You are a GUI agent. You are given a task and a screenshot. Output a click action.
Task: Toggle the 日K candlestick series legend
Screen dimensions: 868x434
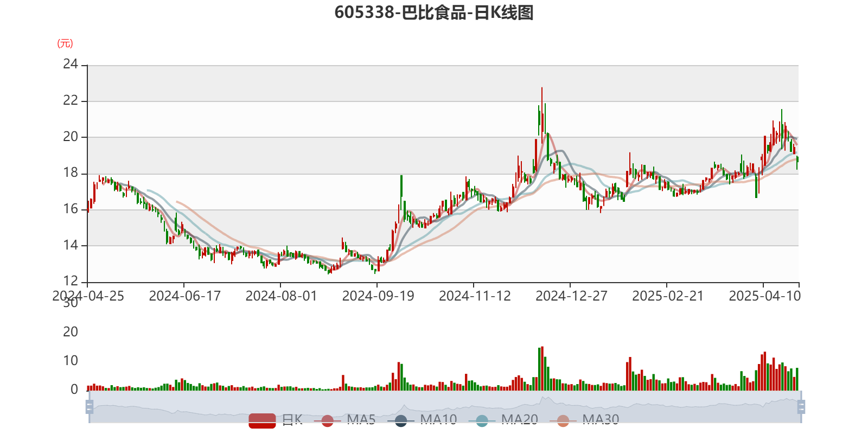click(276, 420)
